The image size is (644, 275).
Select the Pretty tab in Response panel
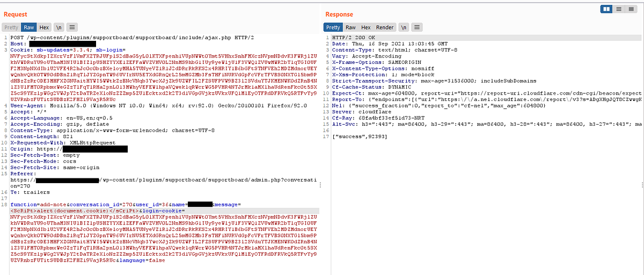click(333, 27)
